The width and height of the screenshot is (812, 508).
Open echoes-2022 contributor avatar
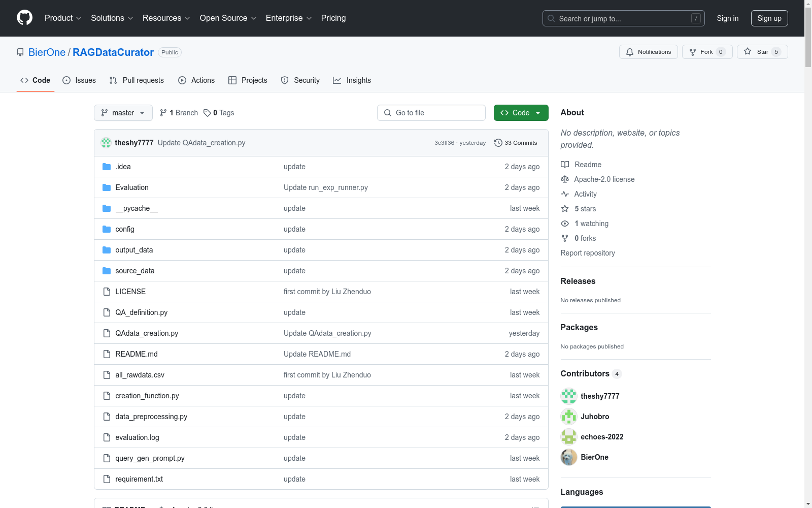(569, 437)
